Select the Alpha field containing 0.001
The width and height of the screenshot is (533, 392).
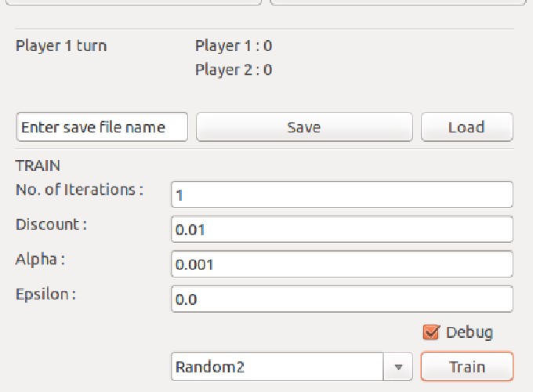(342, 264)
